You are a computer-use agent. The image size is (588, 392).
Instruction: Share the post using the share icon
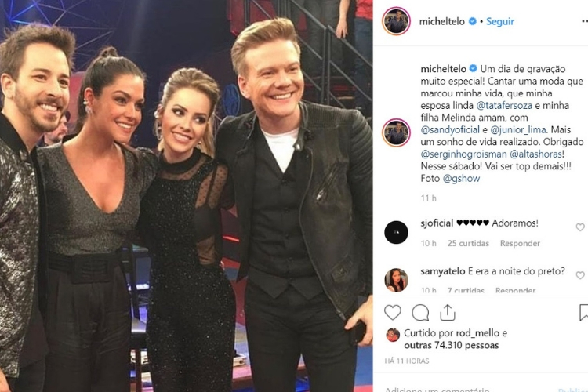pyautogui.click(x=448, y=312)
